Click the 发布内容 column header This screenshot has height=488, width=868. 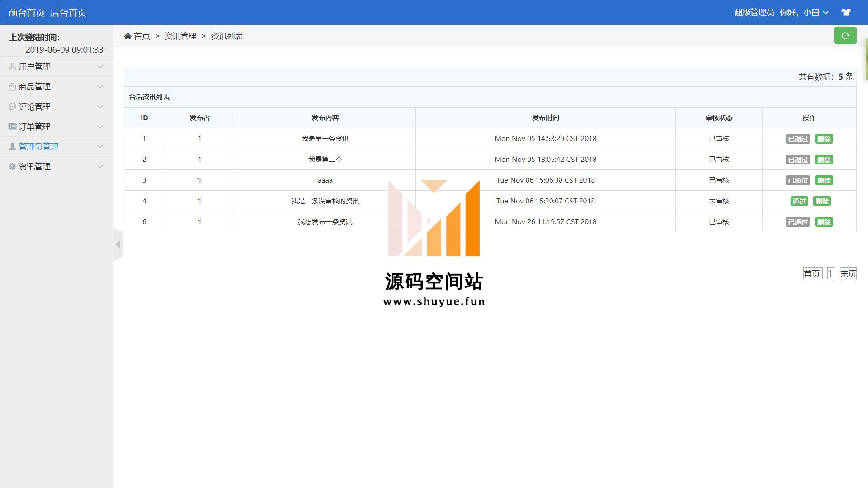(x=325, y=117)
